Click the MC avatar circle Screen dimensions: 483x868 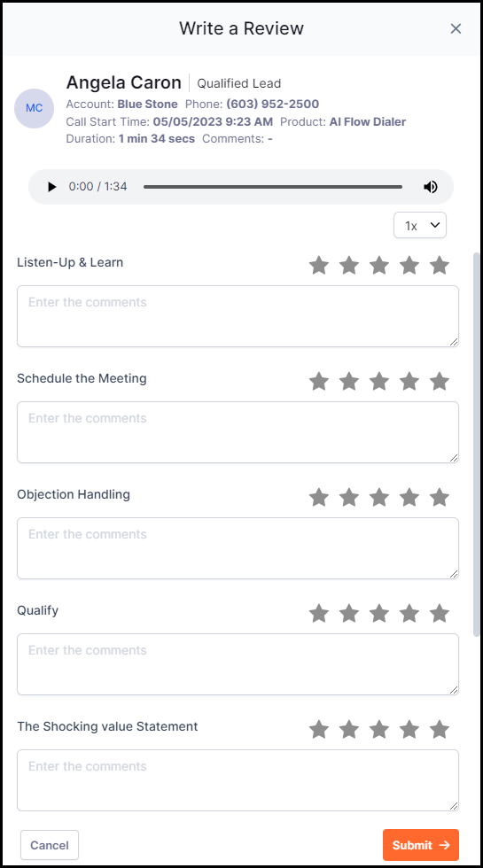tap(35, 108)
